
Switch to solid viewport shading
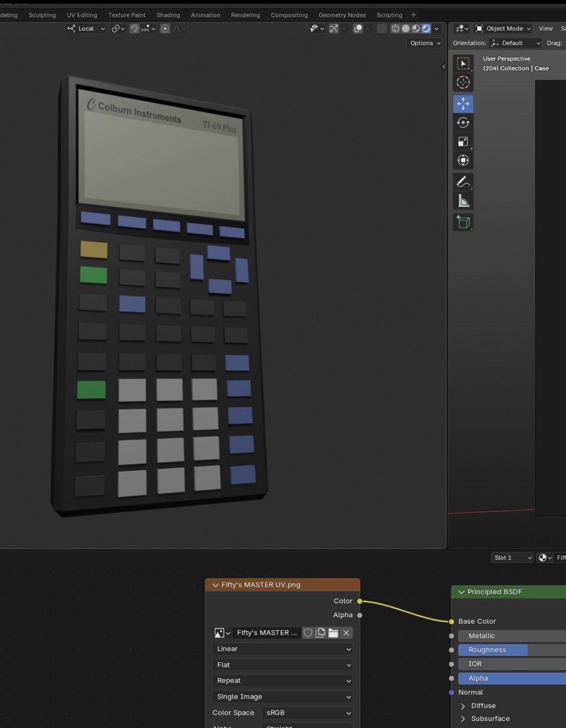click(406, 29)
